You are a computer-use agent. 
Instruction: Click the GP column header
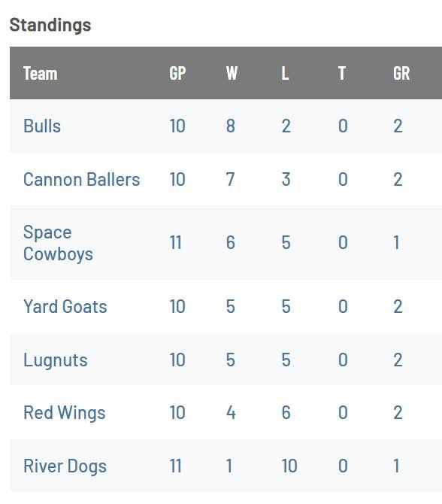(177, 73)
